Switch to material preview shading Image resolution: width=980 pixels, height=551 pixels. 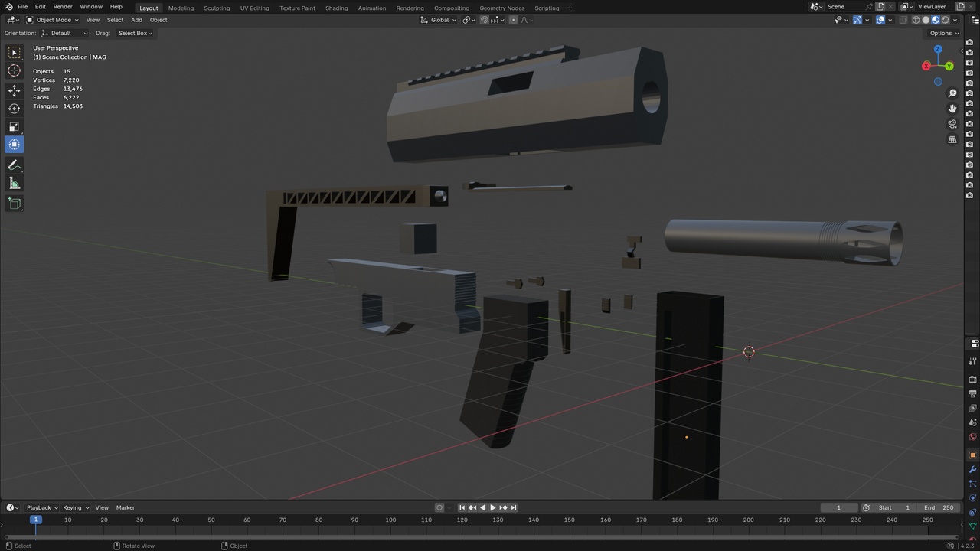(x=936, y=20)
